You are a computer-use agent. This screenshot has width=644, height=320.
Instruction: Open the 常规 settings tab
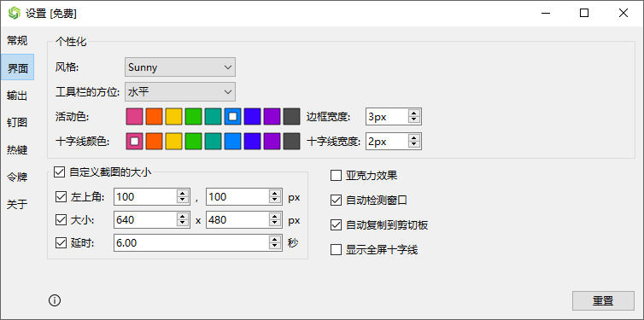(x=17, y=41)
